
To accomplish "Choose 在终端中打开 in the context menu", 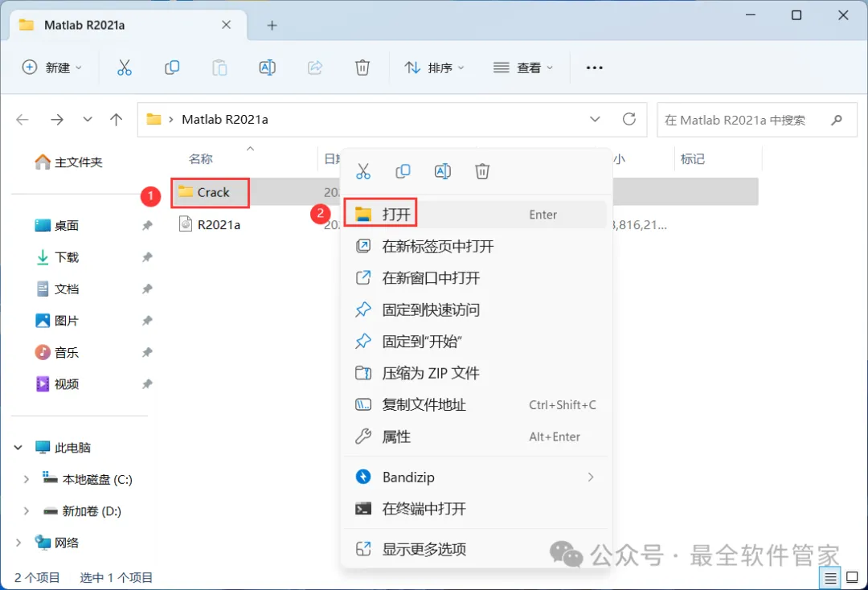I will click(x=475, y=509).
